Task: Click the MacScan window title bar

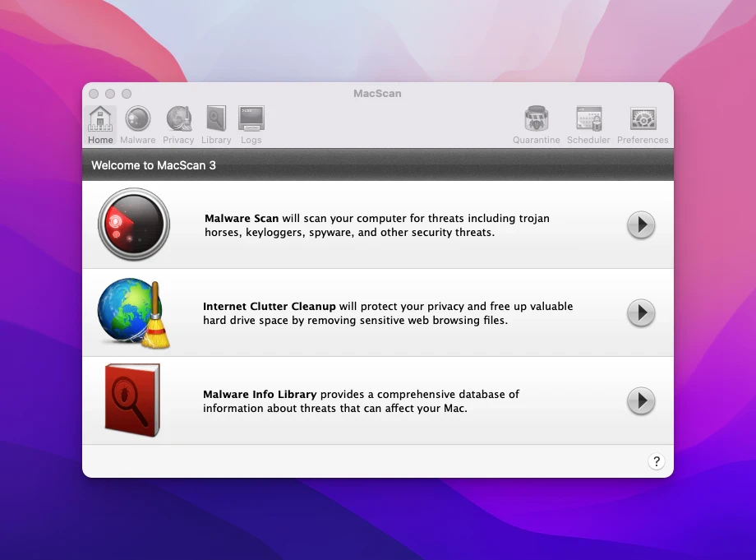Action: coord(377,93)
